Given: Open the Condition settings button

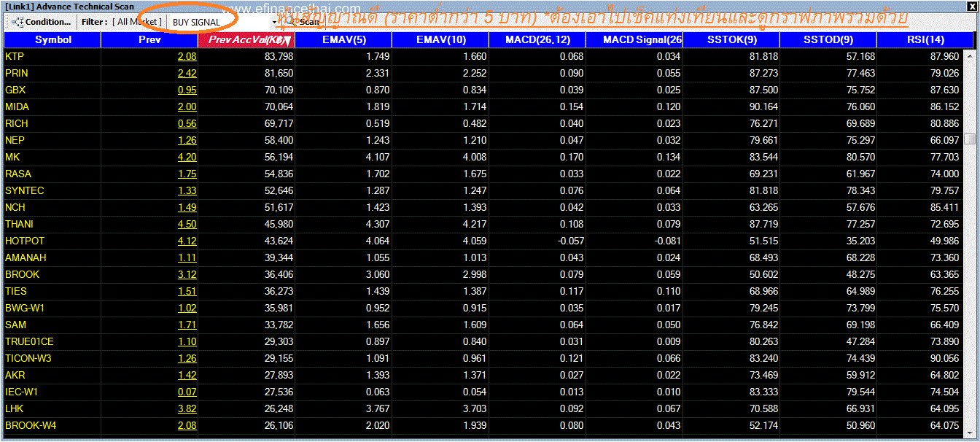Looking at the screenshot, I should pos(42,22).
